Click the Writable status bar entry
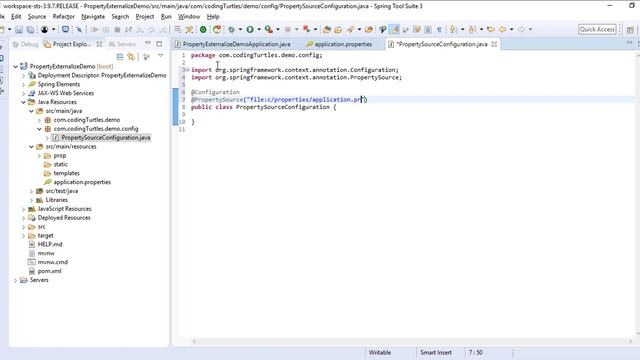Viewport: 640px width, 360px height. click(380, 353)
